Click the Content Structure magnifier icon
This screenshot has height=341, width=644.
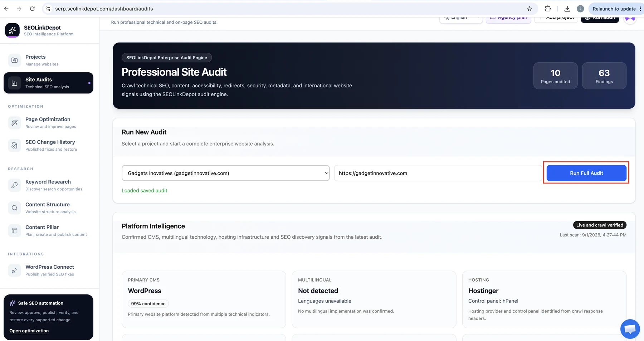point(14,208)
